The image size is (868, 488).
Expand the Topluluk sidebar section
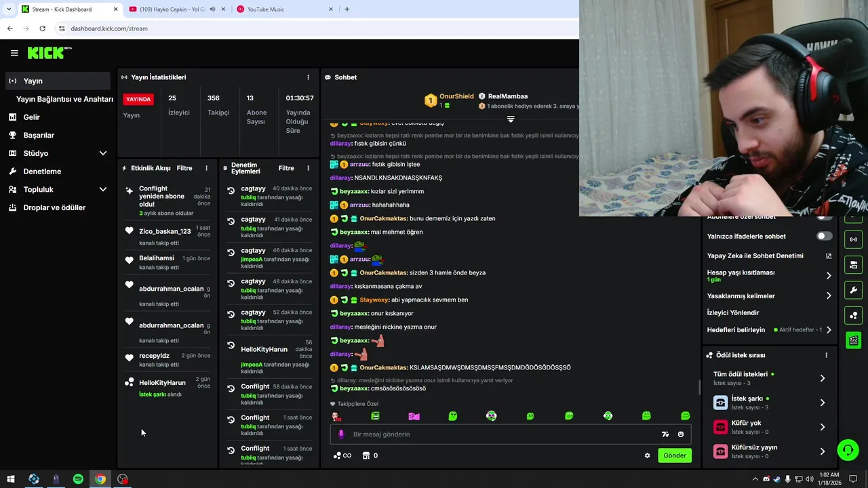[102, 189]
